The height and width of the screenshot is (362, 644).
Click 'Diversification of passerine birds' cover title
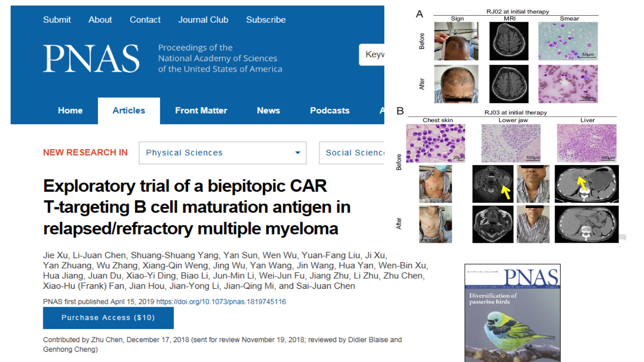pos(493,299)
